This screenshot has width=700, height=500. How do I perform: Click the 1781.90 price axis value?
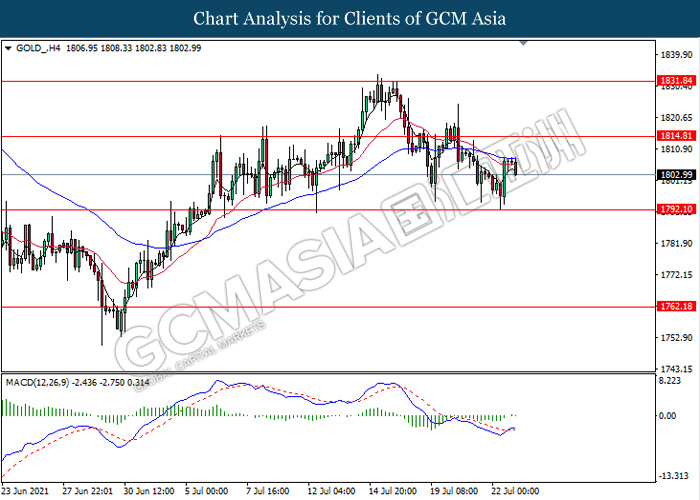point(676,243)
